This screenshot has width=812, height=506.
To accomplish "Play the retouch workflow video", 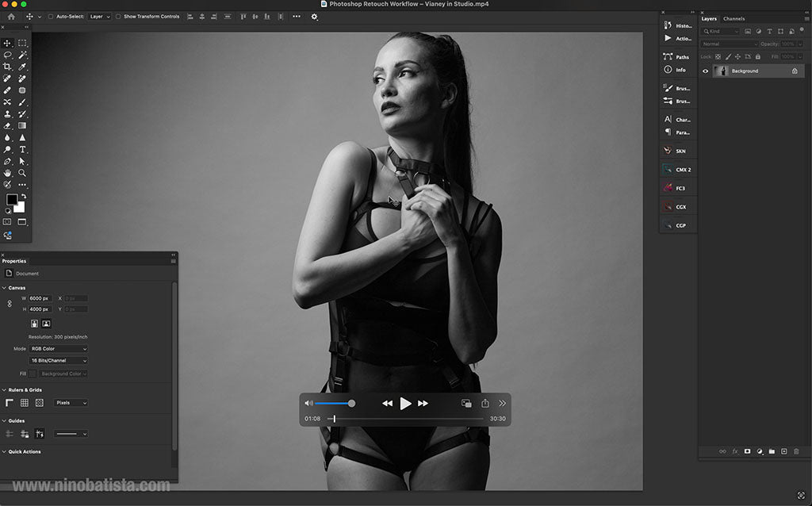I will coord(405,403).
